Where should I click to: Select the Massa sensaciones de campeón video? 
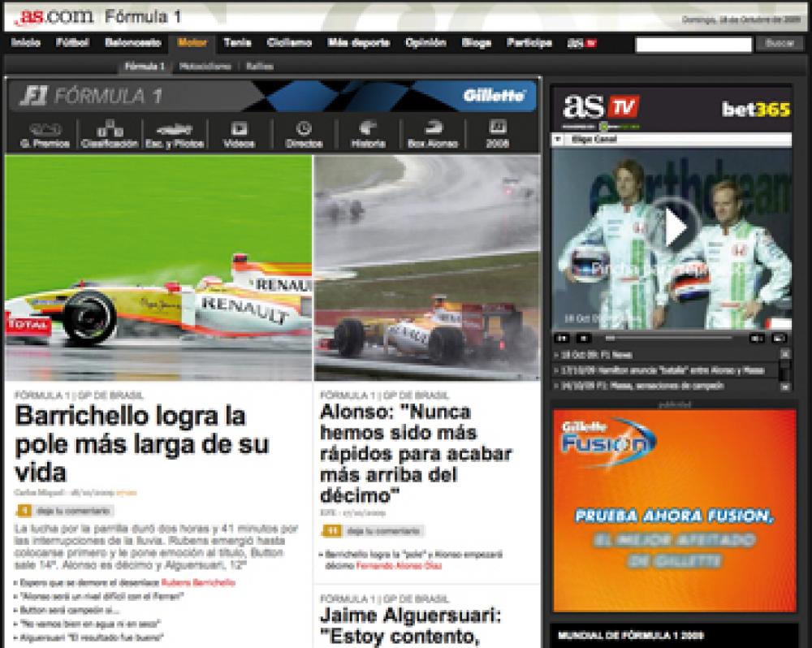[x=642, y=386]
